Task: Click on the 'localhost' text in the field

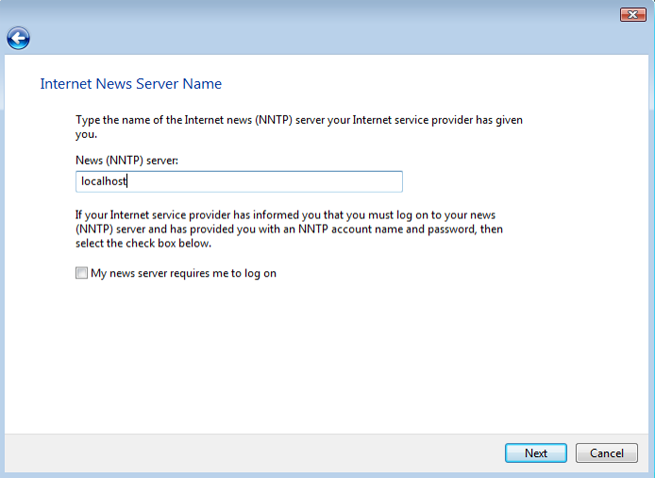Action: click(104, 181)
